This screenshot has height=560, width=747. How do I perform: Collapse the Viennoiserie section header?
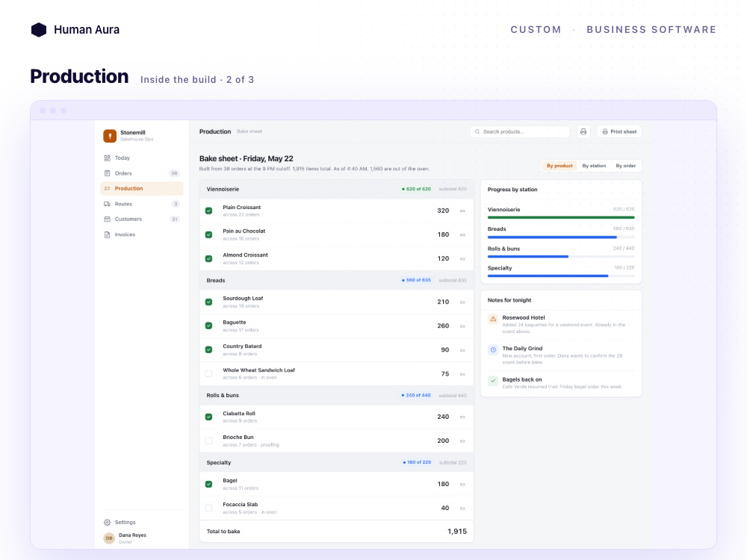coord(336,189)
